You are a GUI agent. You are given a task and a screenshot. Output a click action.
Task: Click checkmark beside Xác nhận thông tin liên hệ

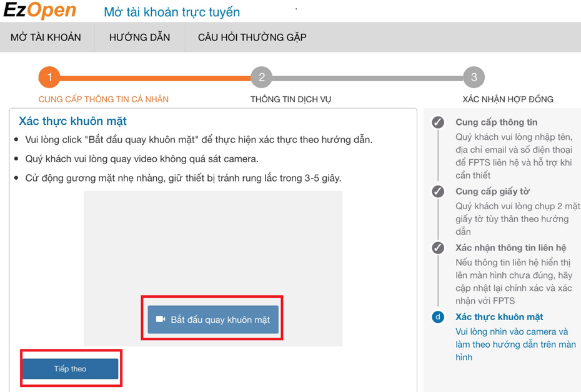click(438, 248)
